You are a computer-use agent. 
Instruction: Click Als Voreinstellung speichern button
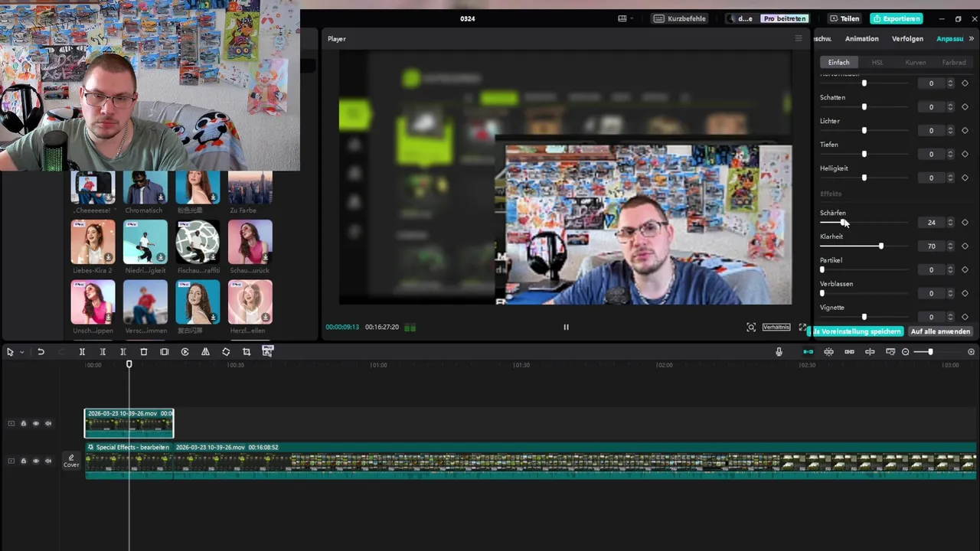(857, 331)
